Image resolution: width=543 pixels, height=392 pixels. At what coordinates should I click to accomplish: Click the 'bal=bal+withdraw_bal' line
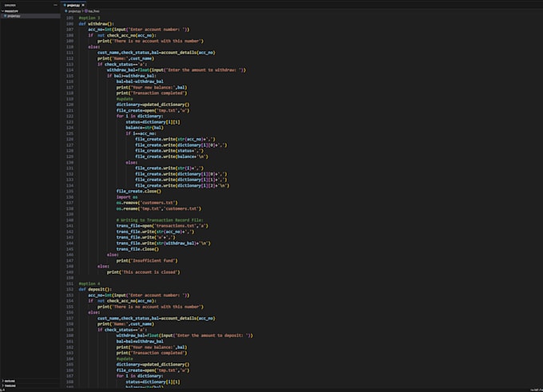coord(140,342)
